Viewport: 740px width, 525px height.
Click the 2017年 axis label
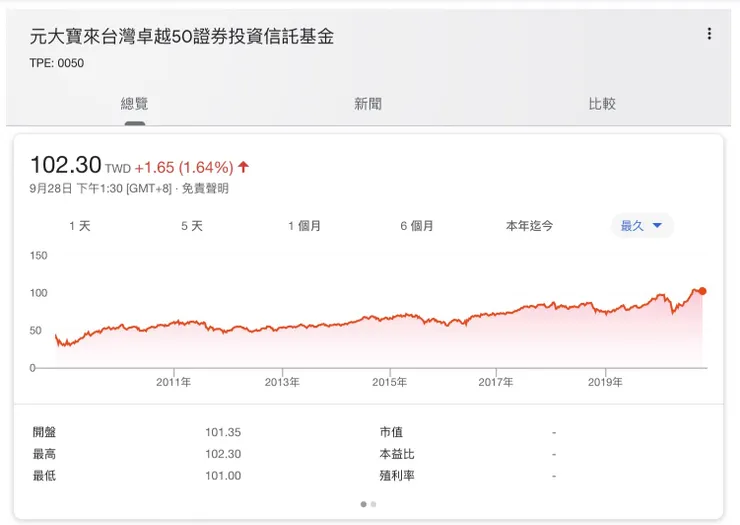pyautogui.click(x=496, y=382)
